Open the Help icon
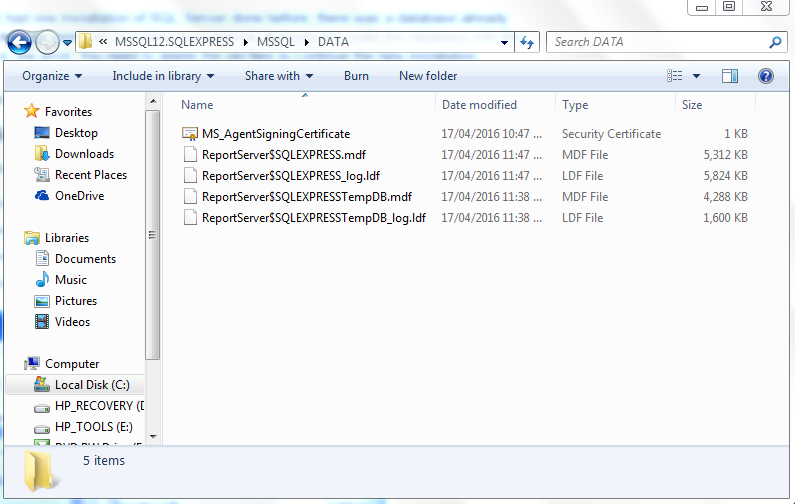This screenshot has height=504, width=795. [x=766, y=76]
